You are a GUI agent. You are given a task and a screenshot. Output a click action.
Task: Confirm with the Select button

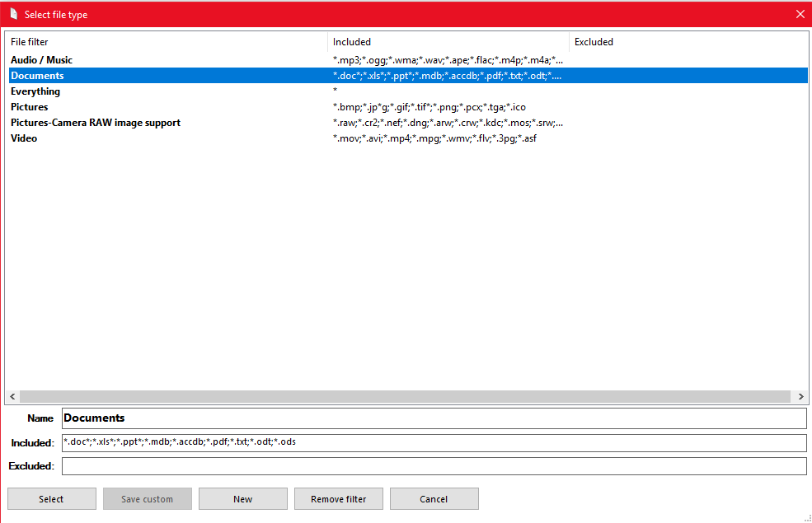(x=51, y=498)
